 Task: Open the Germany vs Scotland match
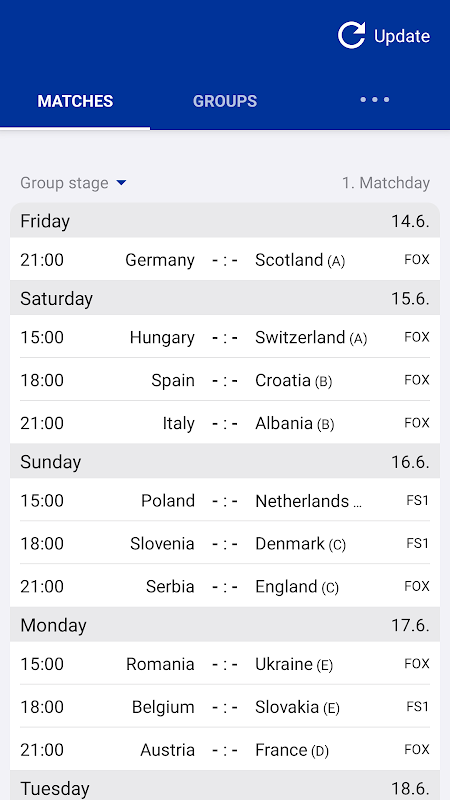[225, 260]
